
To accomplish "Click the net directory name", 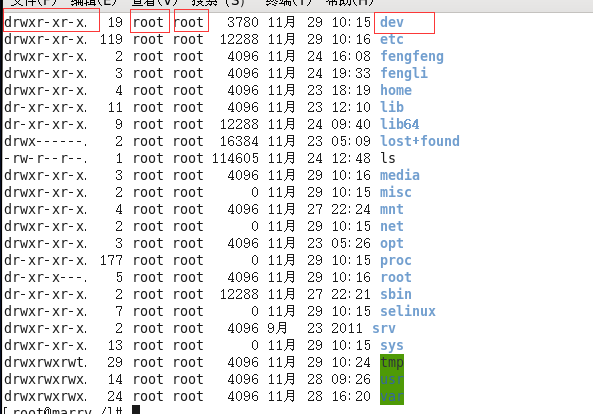I will click(392, 226).
